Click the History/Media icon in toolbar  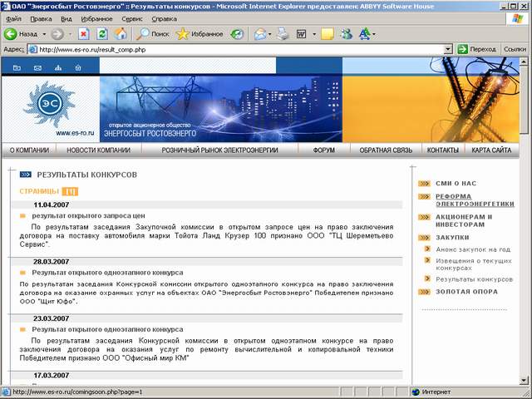tap(237, 34)
